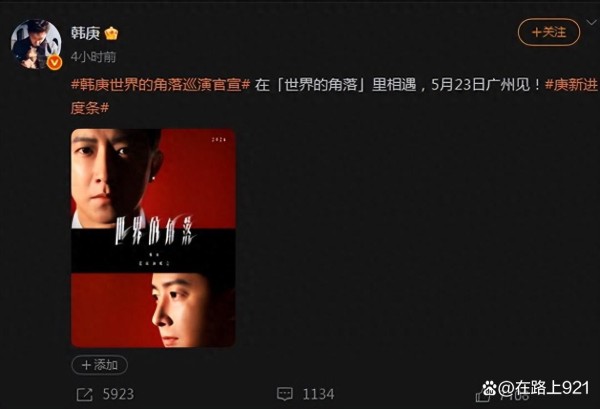600x409 pixels.
Task: Click the crown membership icon beside 韩庚
Action: 111,34
